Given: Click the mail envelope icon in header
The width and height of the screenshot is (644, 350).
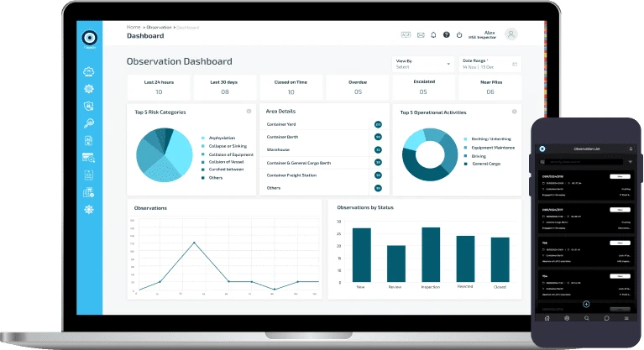Looking at the screenshot, I should pyautogui.click(x=421, y=35).
